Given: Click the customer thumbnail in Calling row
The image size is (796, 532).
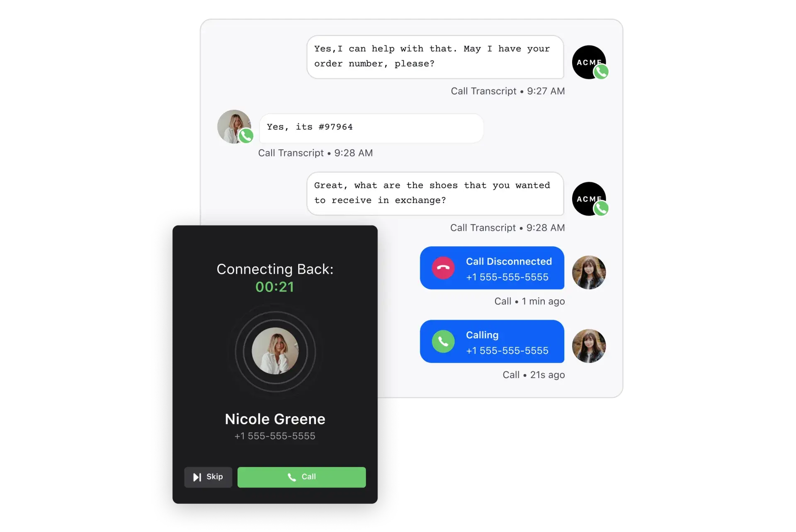Looking at the screenshot, I should coord(588,345).
